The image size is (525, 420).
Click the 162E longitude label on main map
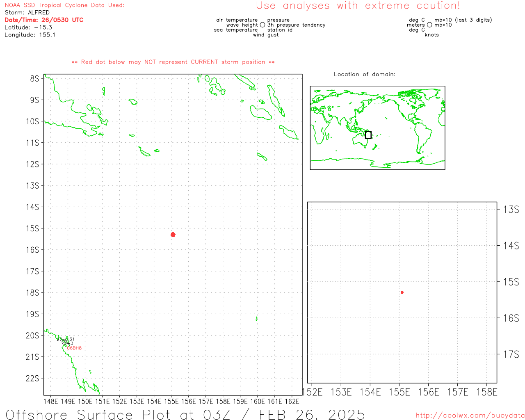pos(292,402)
